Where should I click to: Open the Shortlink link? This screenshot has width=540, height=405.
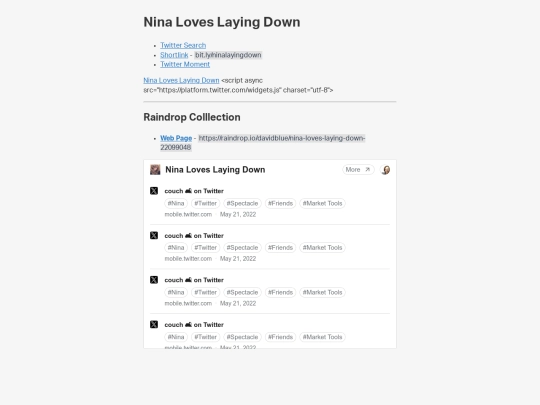pyautogui.click(x=174, y=55)
